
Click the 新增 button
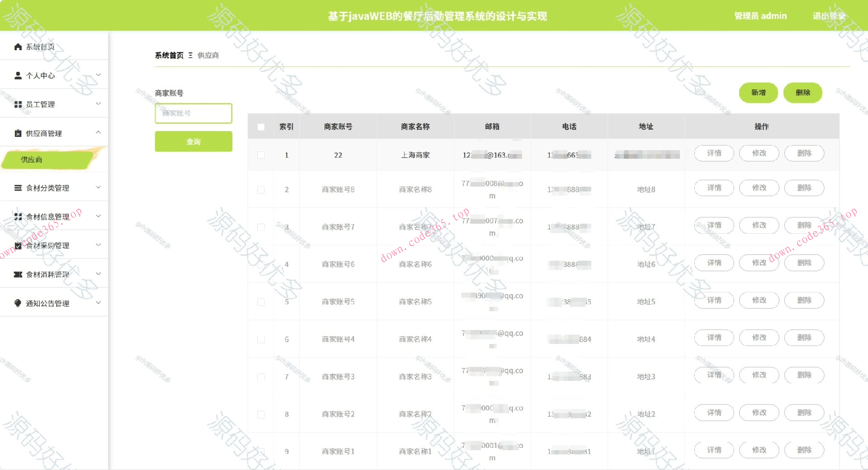758,93
